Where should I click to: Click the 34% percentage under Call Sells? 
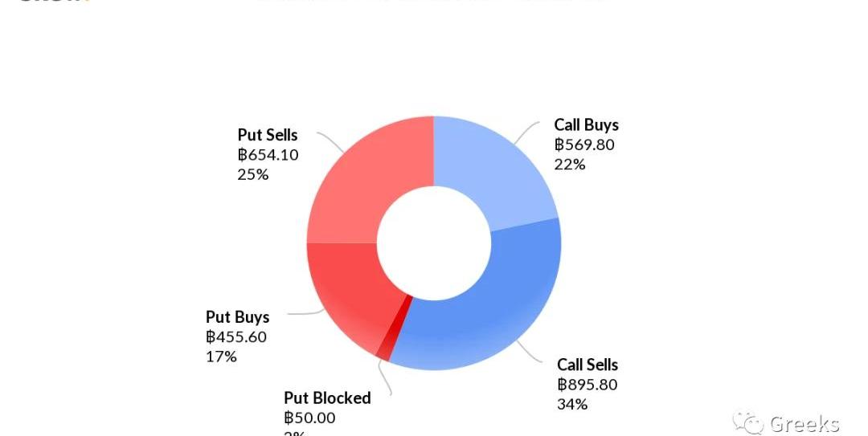click(x=572, y=404)
